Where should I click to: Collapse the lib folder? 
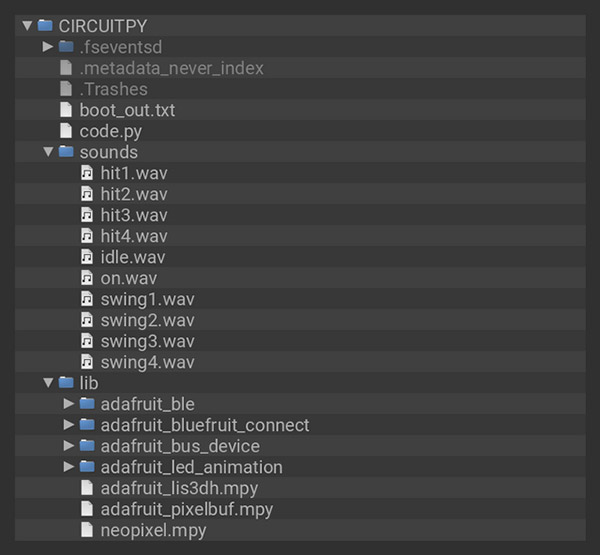pyautogui.click(x=48, y=383)
